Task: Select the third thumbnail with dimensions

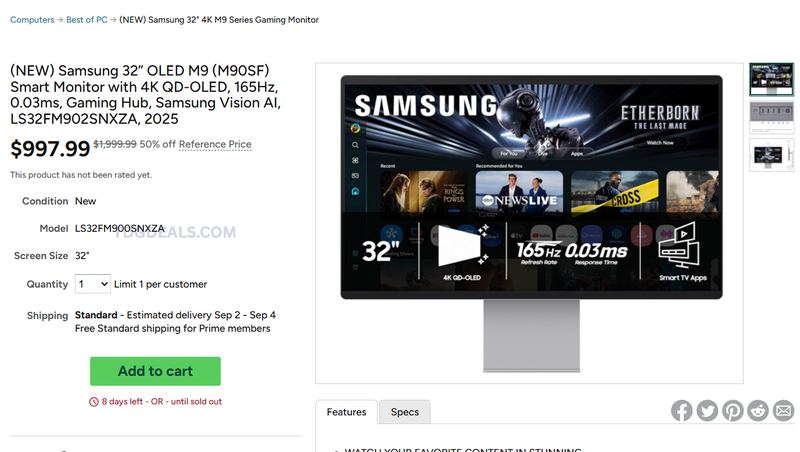Action: [771, 155]
